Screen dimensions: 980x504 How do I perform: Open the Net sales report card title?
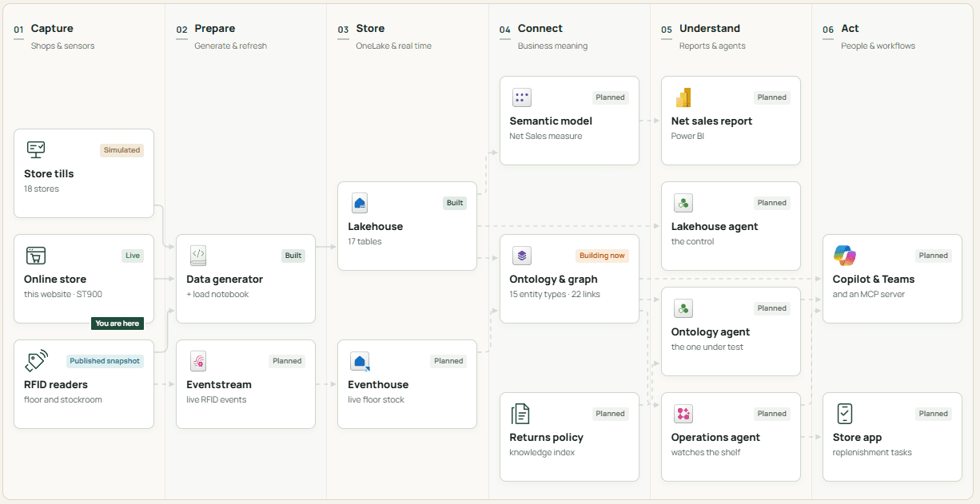tap(711, 121)
